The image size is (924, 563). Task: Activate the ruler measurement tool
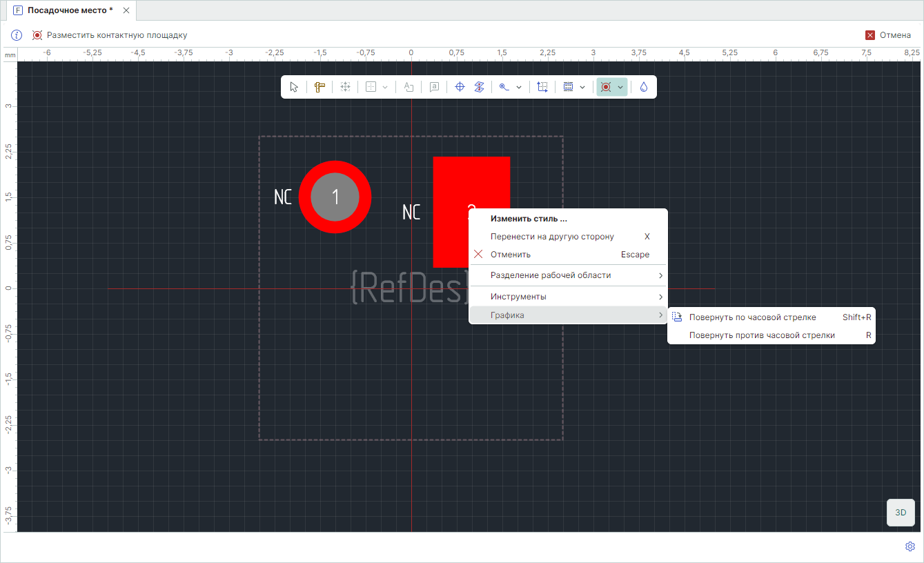coord(320,87)
